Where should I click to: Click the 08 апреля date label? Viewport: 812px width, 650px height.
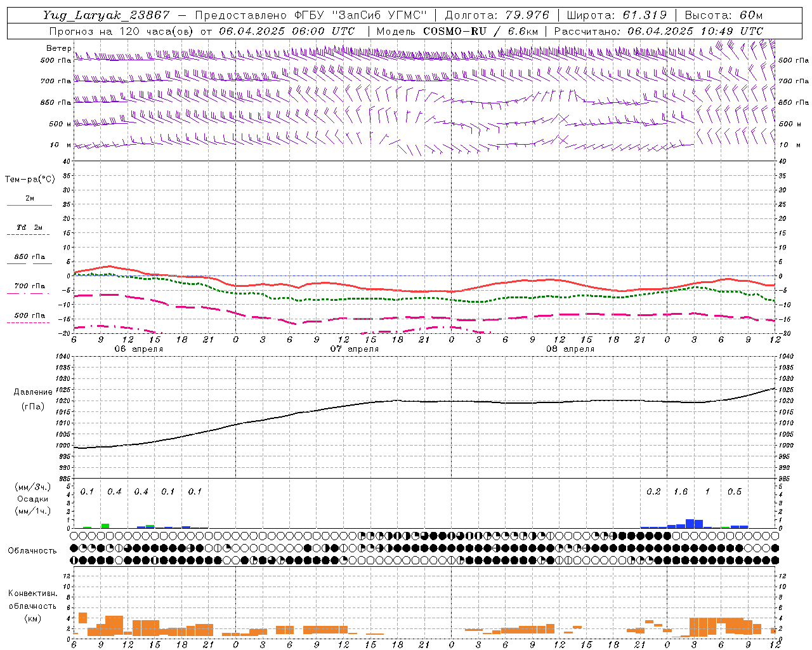[x=570, y=349]
